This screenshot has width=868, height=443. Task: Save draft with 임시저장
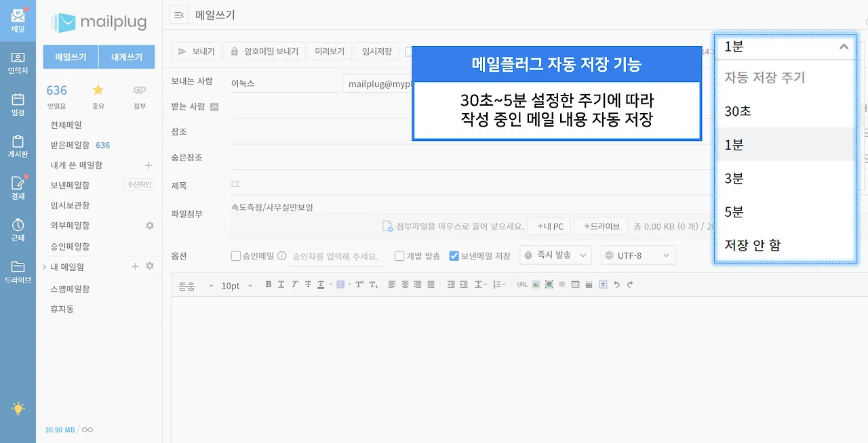point(377,51)
